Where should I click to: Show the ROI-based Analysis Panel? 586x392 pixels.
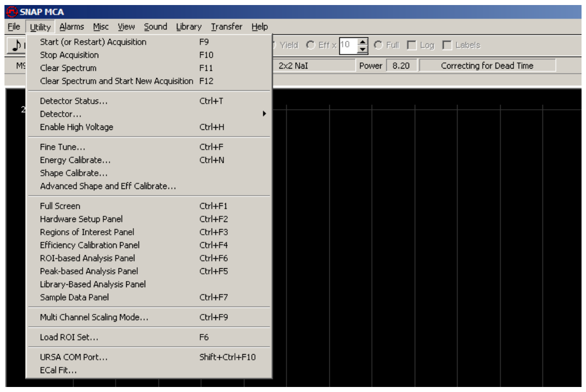(x=149, y=258)
